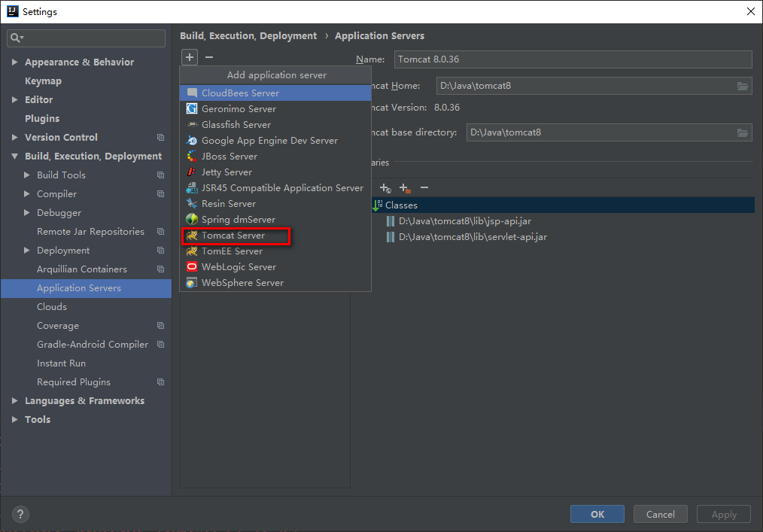
Task: Click libraries minus remove icon
Action: click(x=424, y=187)
